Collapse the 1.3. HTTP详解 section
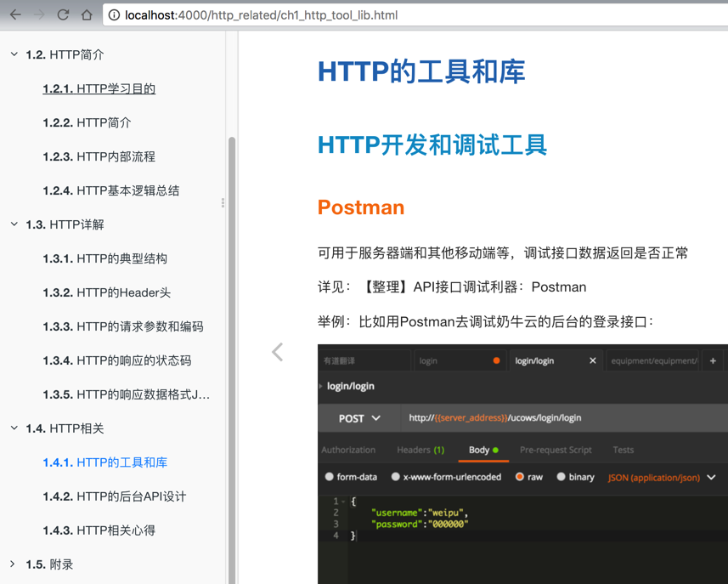Image resolution: width=728 pixels, height=584 pixels. point(14,224)
